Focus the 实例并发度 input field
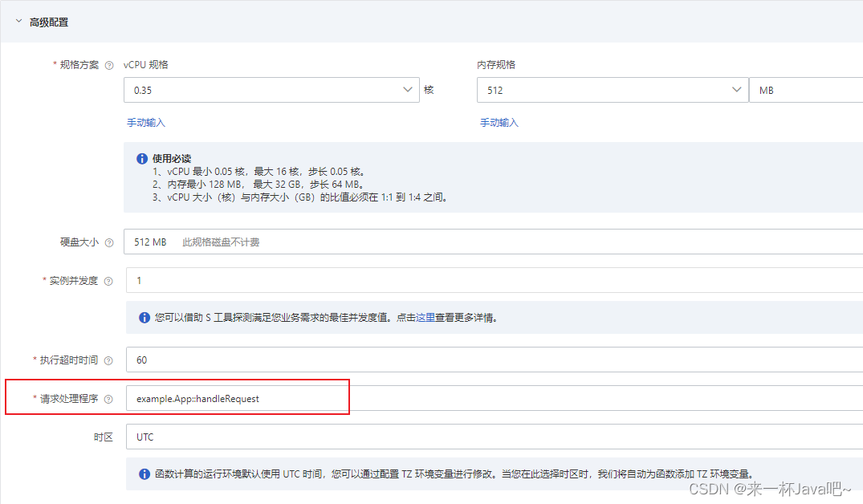Screen dimensions: 863x504 coord(495,280)
